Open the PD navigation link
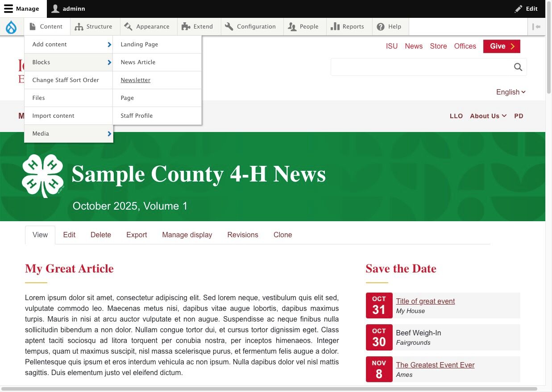This screenshot has height=392, width=552. click(x=519, y=116)
